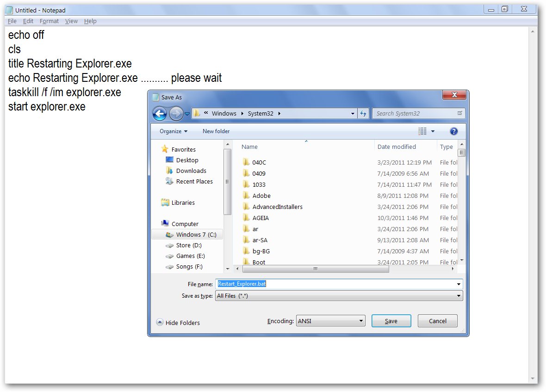Open Notepad View menu
Screen dimensions: 546x392
click(x=71, y=21)
